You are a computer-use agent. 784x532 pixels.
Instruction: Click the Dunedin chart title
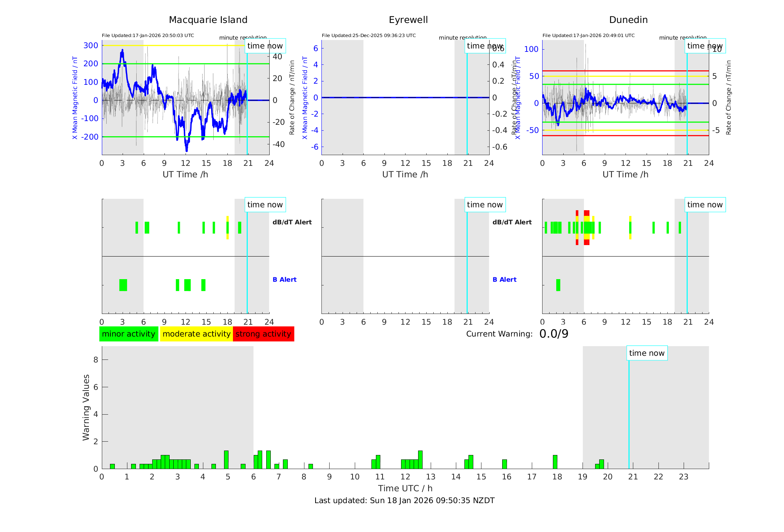coord(628,20)
